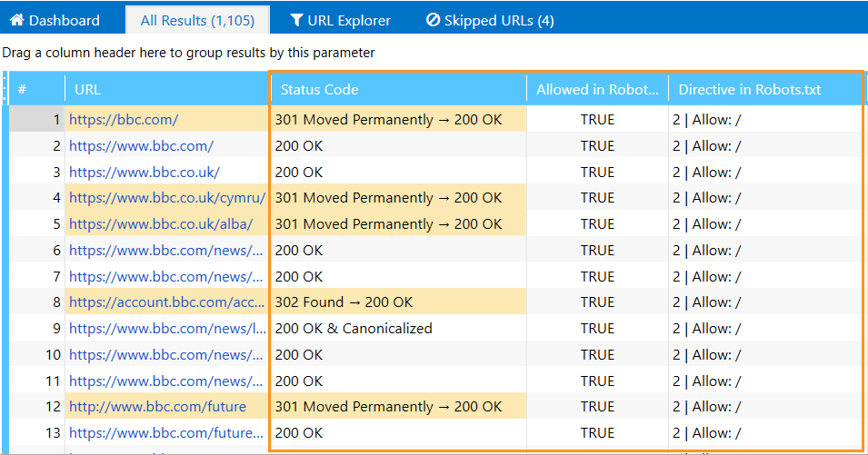Screen dimensions: 868x455
Task: Open the https://www.bbc.co.uk/cymru/ link
Action: [167, 197]
